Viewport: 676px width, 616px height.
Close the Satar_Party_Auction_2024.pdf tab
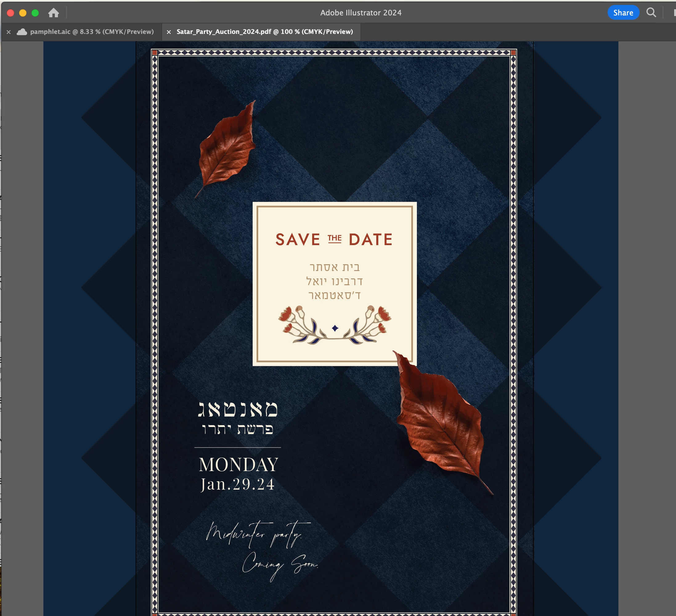(169, 32)
